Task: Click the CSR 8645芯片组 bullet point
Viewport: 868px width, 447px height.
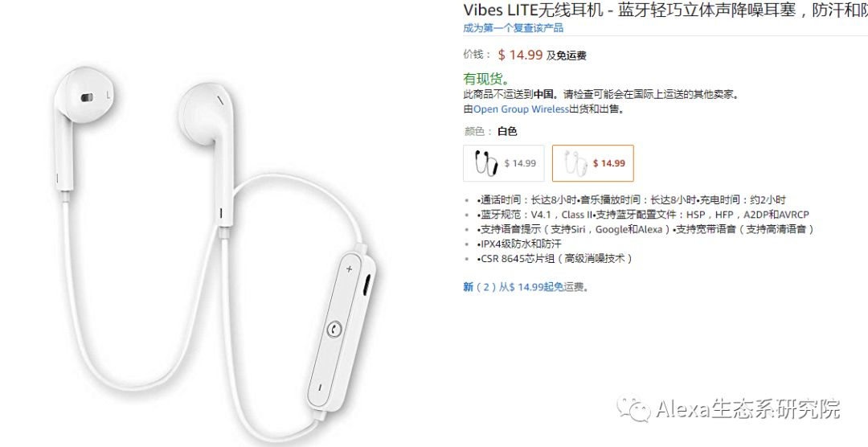Action: point(554,259)
